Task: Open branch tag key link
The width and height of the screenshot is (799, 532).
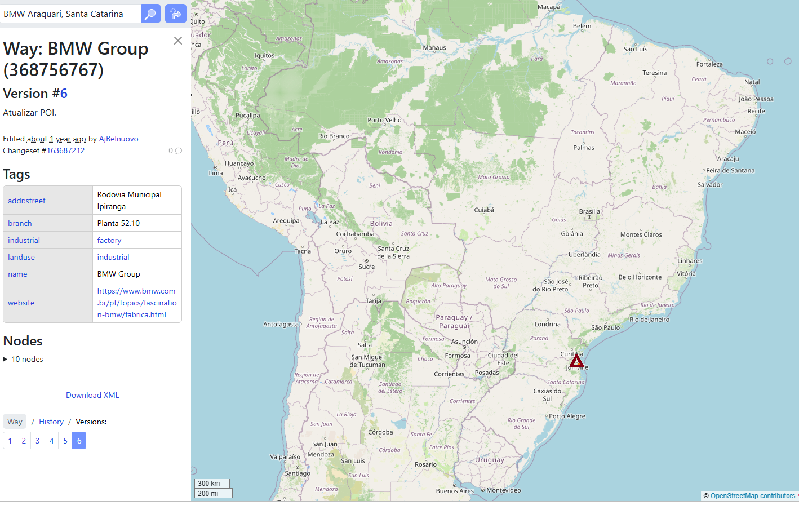Action: tap(20, 223)
